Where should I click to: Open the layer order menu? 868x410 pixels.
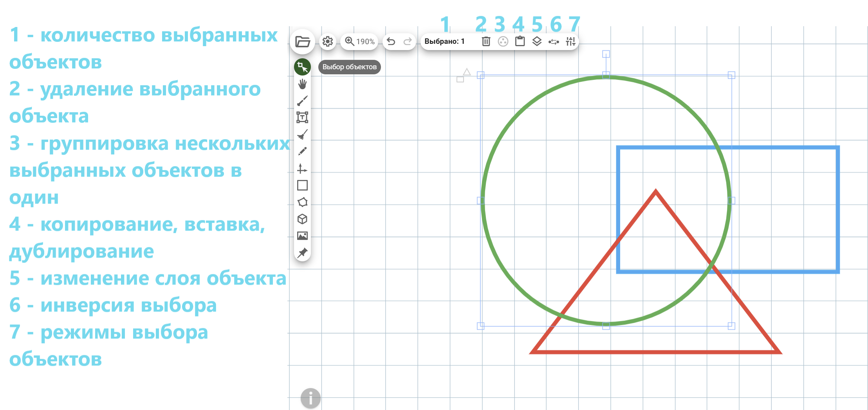(x=537, y=41)
